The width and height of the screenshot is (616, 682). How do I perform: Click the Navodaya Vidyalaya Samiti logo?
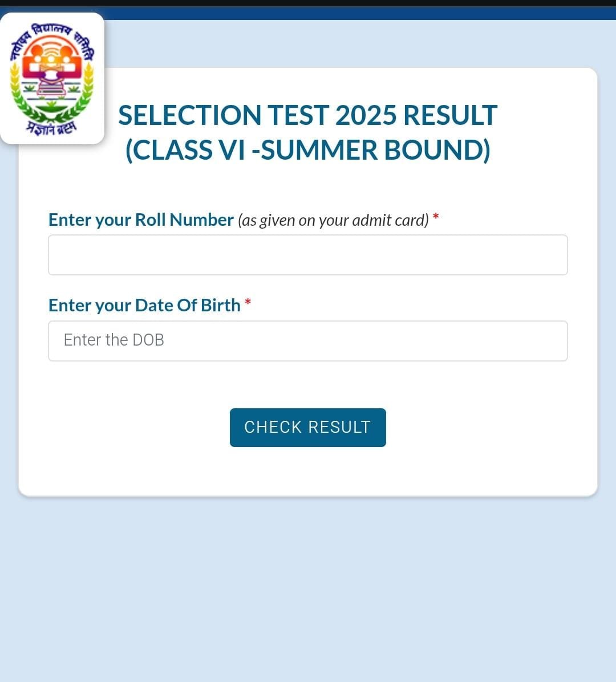52,79
